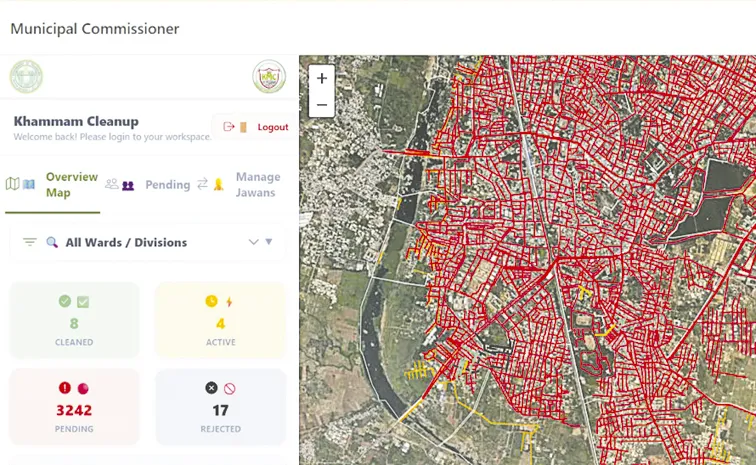Click the people outline icon near Pending

click(111, 184)
